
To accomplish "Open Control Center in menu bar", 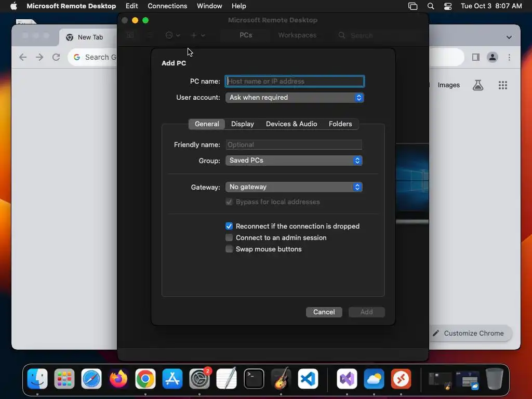I will tap(448, 6).
